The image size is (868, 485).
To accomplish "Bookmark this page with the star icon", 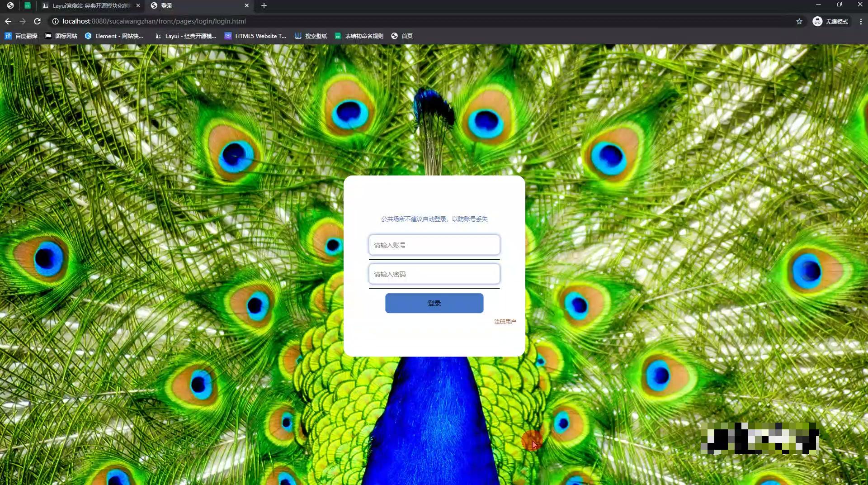I will point(799,21).
